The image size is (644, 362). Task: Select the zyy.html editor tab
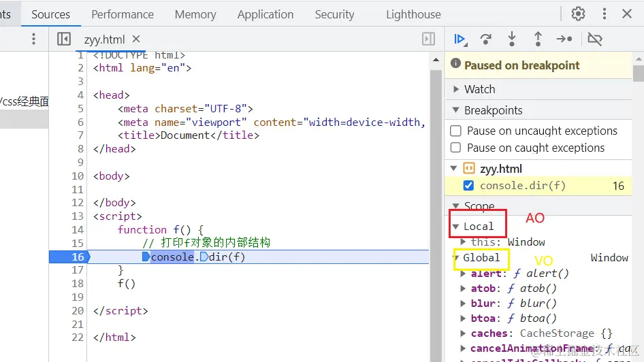(104, 39)
